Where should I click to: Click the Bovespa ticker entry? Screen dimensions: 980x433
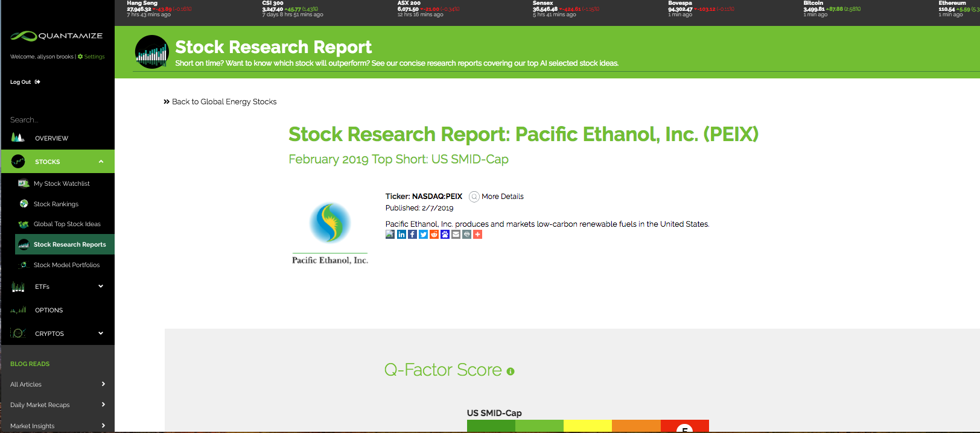(701, 9)
